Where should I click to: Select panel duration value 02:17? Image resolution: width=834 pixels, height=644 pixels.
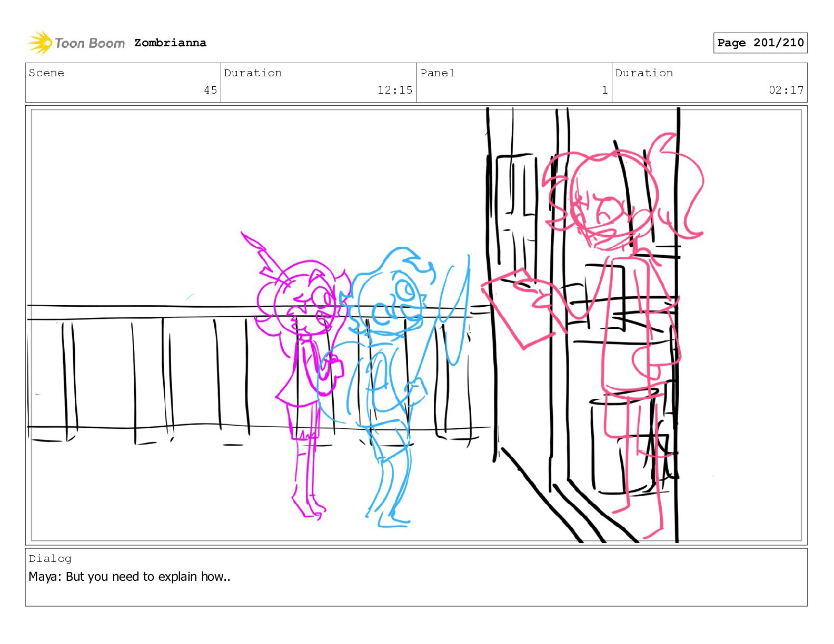786,90
